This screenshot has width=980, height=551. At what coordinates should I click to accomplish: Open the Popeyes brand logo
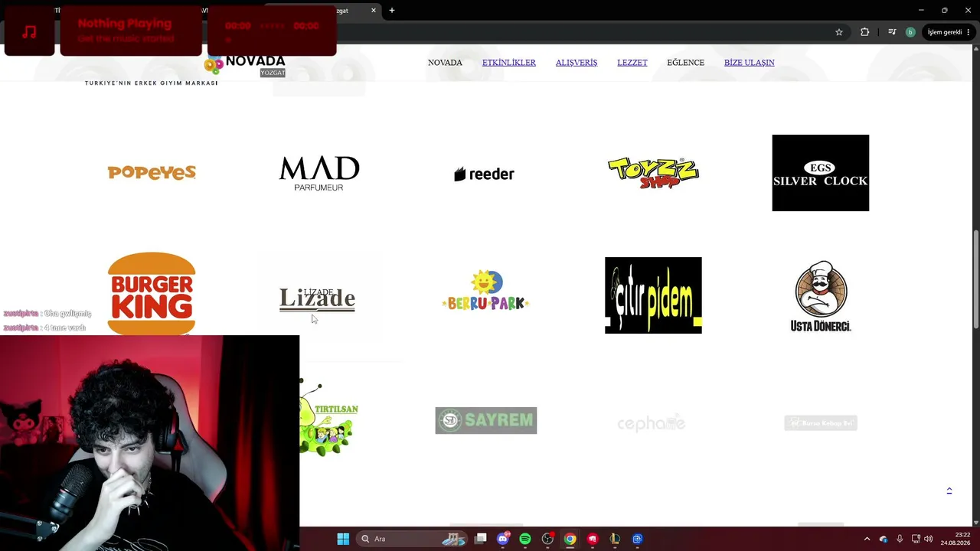point(152,173)
